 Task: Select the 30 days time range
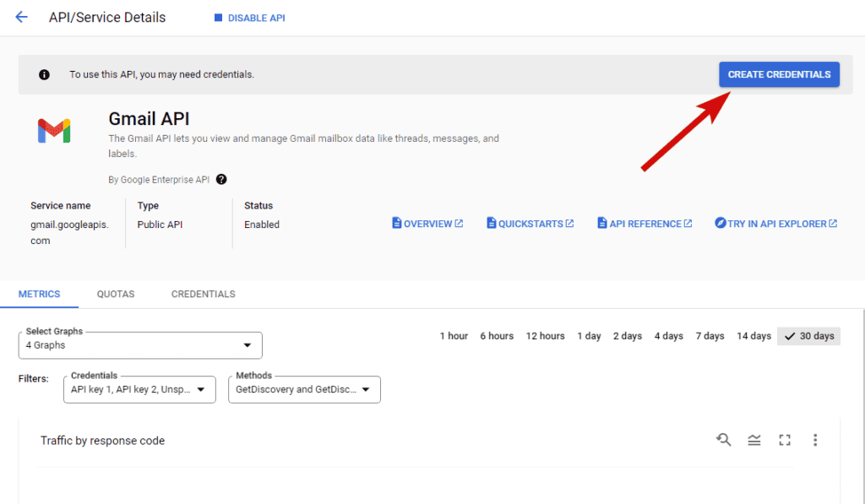pyautogui.click(x=808, y=336)
